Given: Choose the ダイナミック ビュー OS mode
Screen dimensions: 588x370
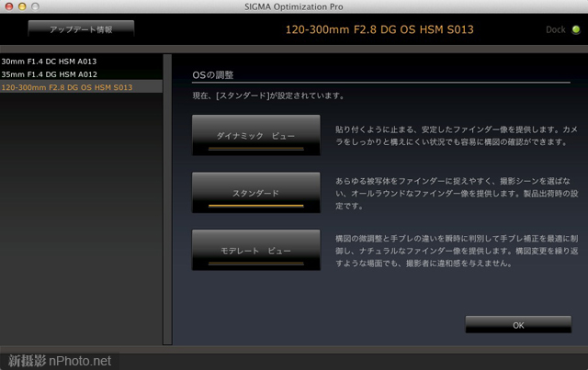Looking at the screenshot, I should tap(256, 135).
